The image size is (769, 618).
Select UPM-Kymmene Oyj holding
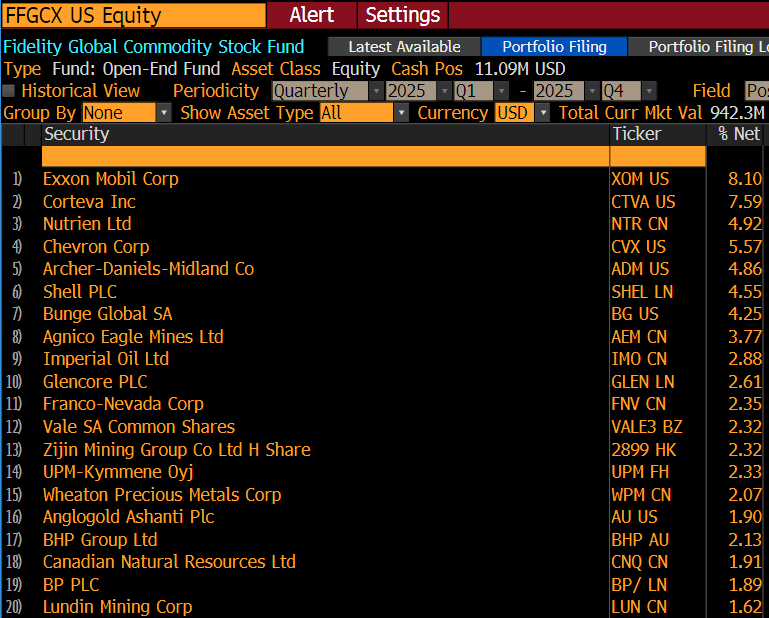pyautogui.click(x=118, y=472)
